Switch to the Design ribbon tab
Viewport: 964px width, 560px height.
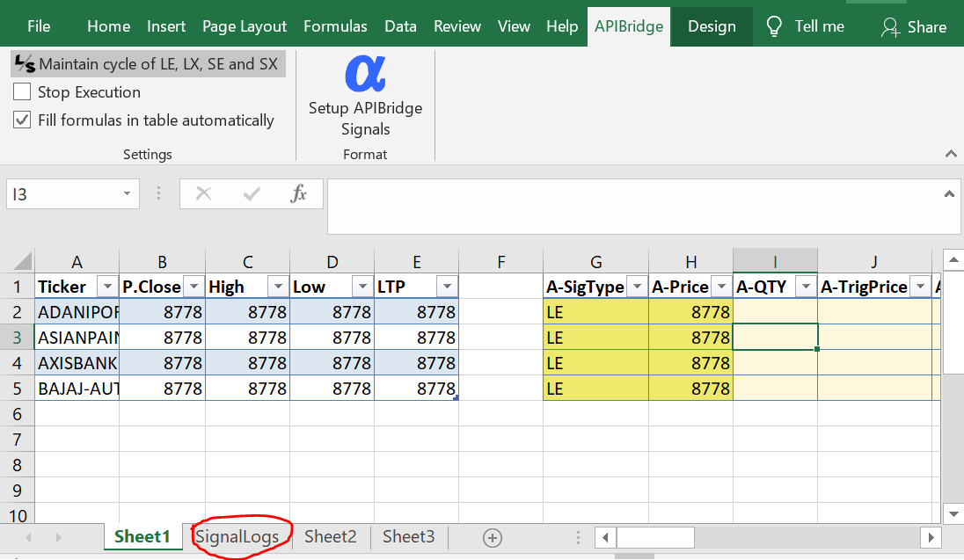coord(712,26)
